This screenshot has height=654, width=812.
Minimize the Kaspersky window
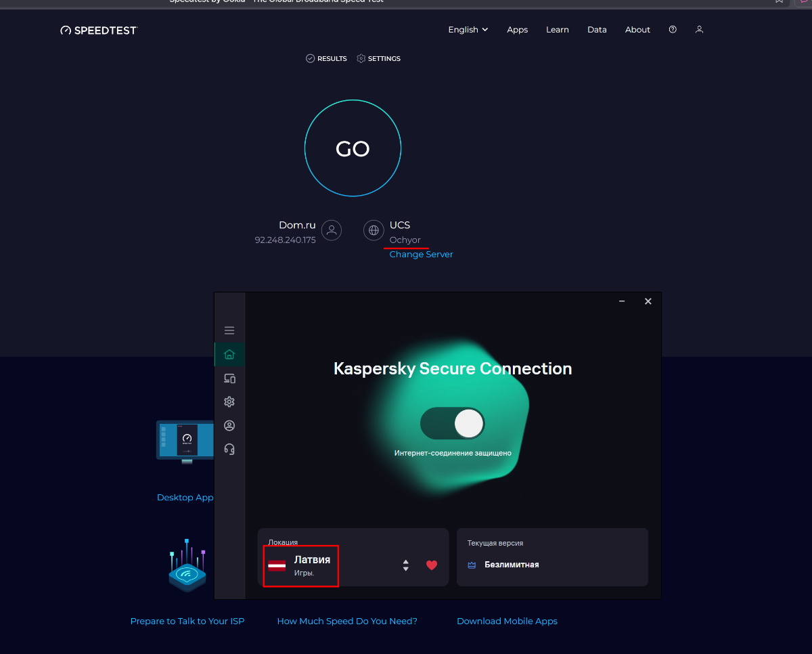(622, 301)
